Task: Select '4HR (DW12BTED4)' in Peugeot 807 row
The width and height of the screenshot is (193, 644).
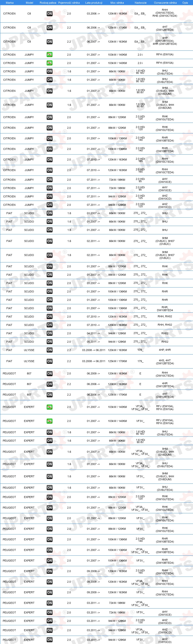Action: click(x=165, y=385)
